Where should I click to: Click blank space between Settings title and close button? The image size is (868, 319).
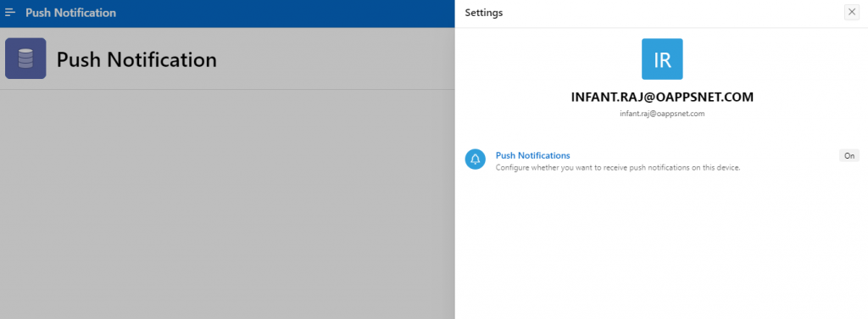point(672,13)
